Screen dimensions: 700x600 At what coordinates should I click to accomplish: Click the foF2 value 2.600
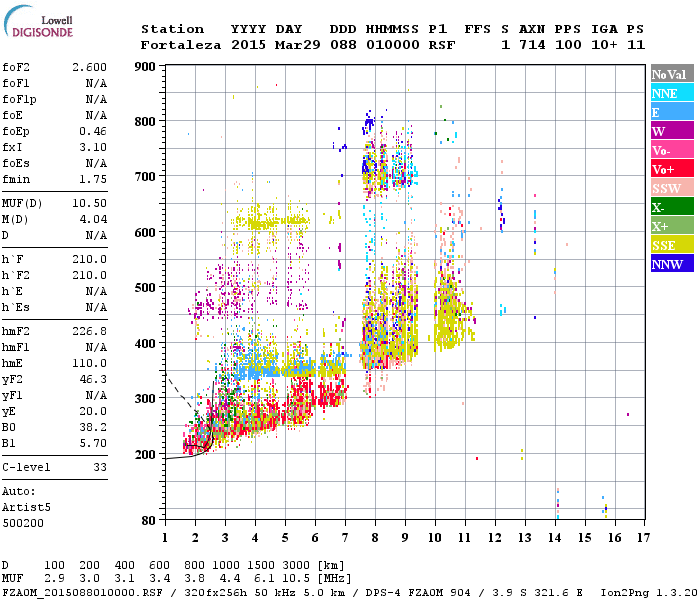coord(89,67)
